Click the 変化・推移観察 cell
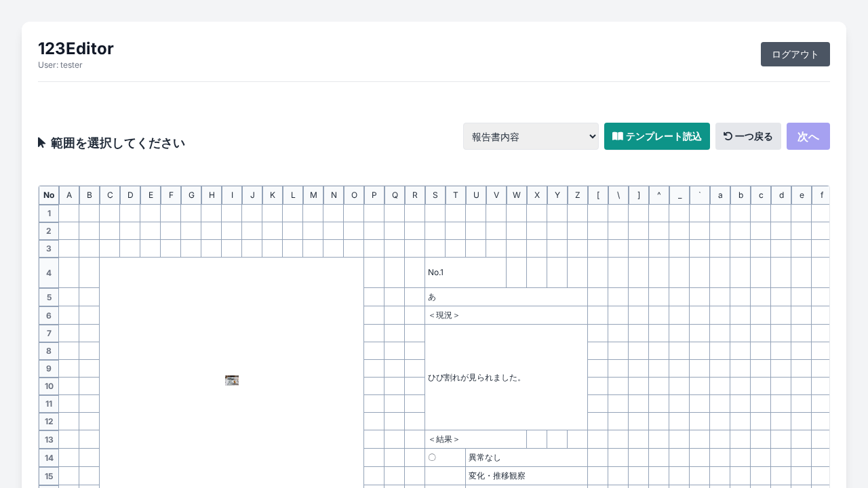Image resolution: width=868 pixels, height=488 pixels. 526,476
